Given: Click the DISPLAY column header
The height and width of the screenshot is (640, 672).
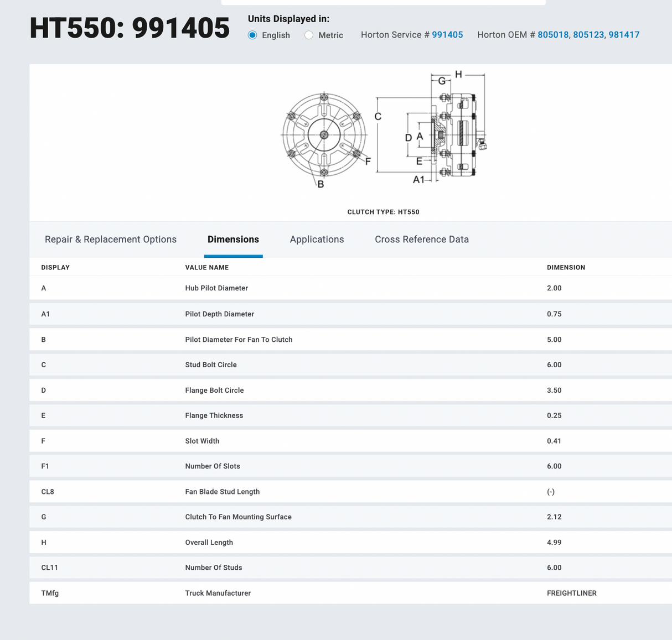Looking at the screenshot, I should coord(55,268).
